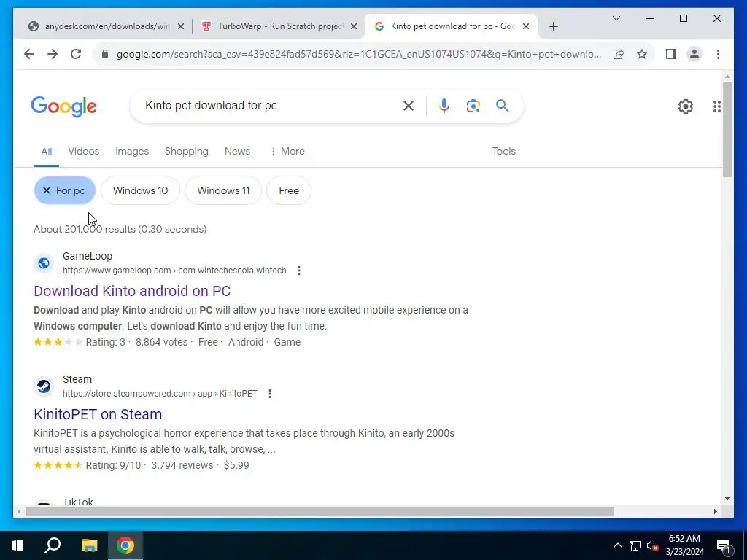Go to Google homepage logo
This screenshot has height=560, width=747.
(64, 106)
